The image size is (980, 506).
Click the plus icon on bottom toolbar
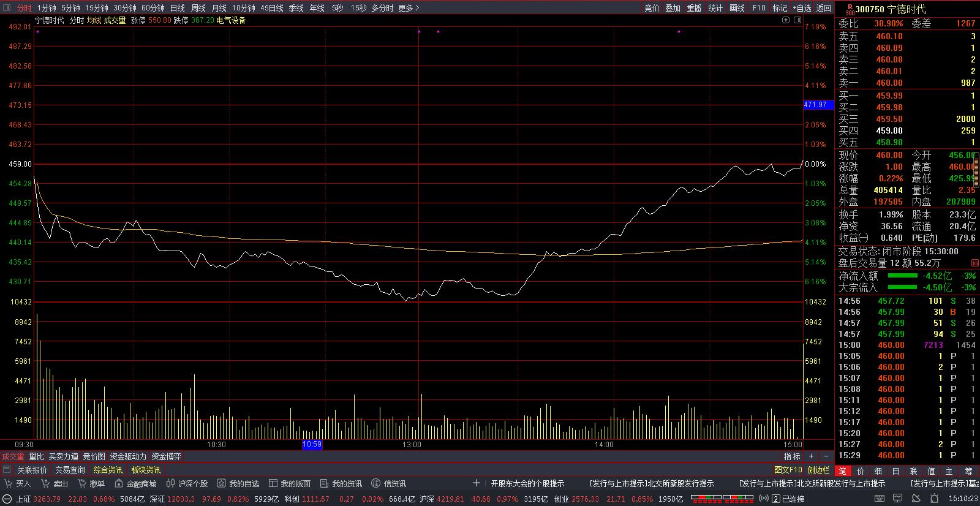[477, 483]
